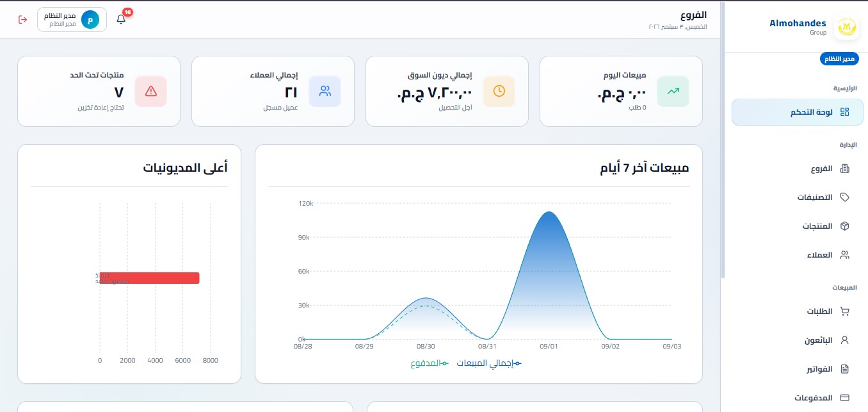The width and height of the screenshot is (868, 412).
Task: Click the box icon beside المنتجات
Action: pos(844,226)
